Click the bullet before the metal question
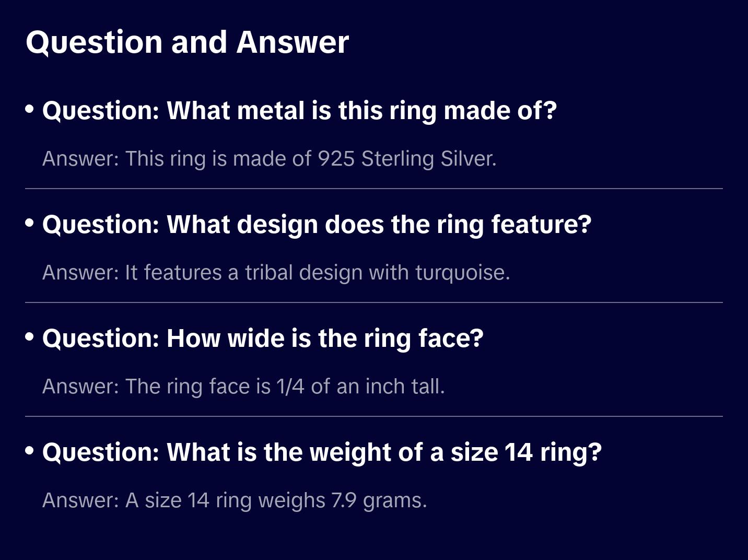The height and width of the screenshot is (560, 748). pyautogui.click(x=30, y=109)
